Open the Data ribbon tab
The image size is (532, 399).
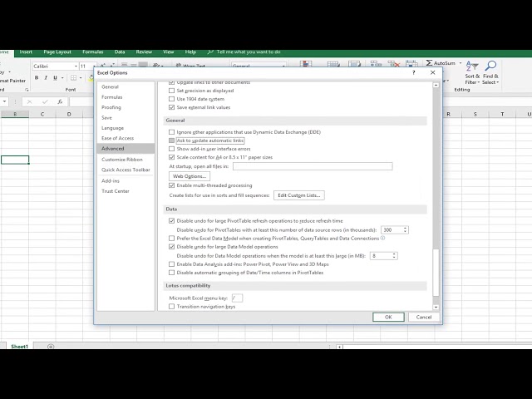pos(120,52)
